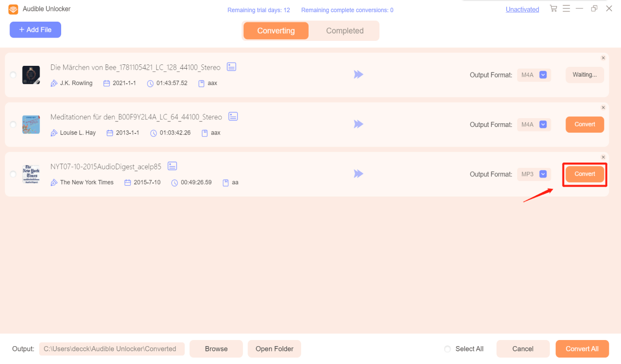Click the Audible Unlocker app logo
This screenshot has width=621, height=364.
(x=13, y=9)
